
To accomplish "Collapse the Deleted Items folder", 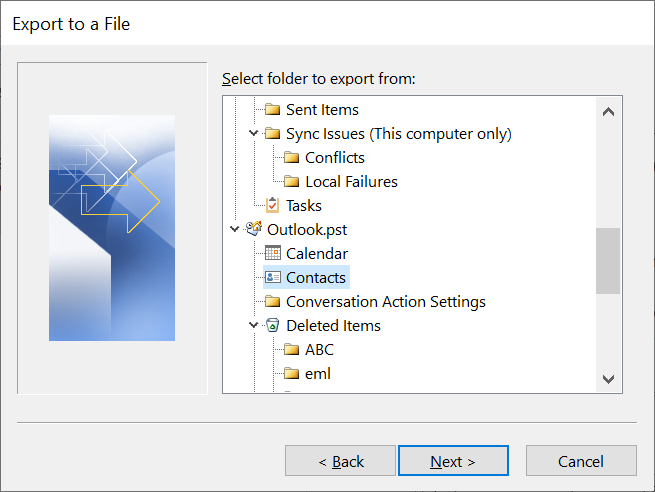I will click(253, 325).
